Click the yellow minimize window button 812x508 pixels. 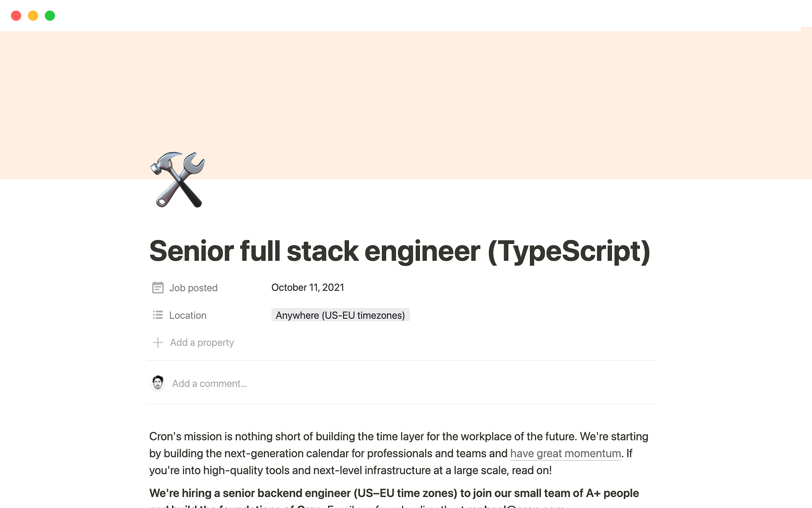tap(33, 16)
